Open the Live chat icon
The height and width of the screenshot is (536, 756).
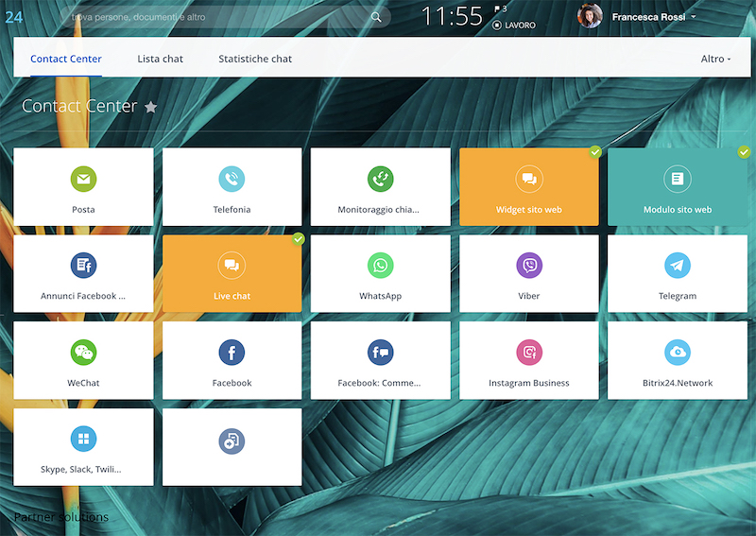coord(232,266)
